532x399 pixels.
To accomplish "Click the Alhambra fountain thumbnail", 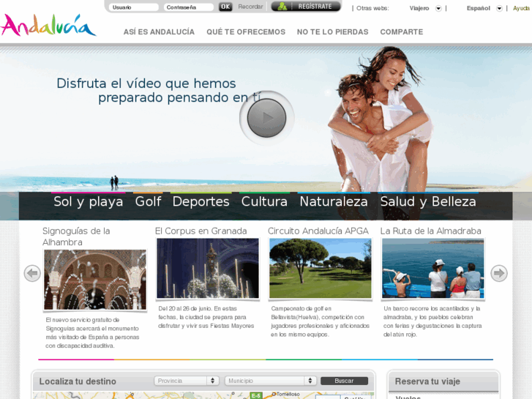I will 95,280.
